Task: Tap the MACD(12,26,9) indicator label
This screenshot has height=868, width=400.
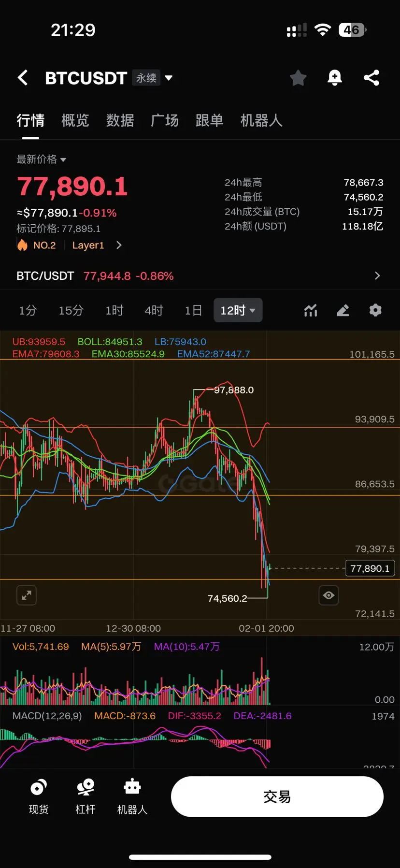Action: click(47, 716)
